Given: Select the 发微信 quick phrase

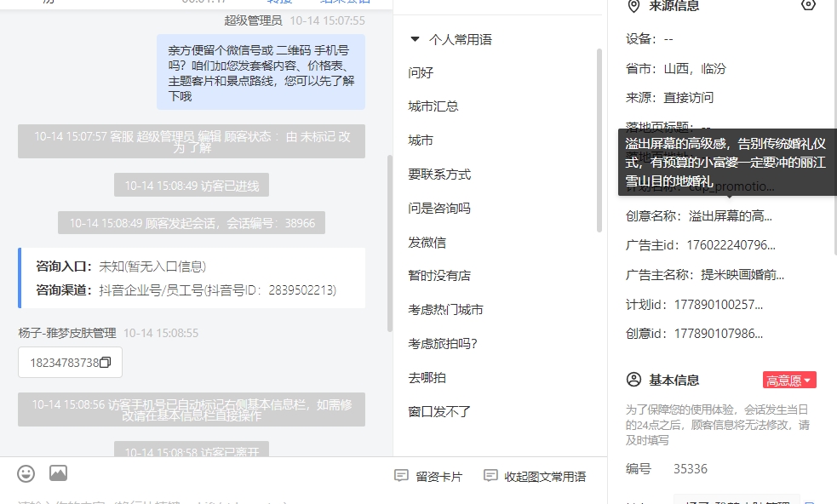Looking at the screenshot, I should pyautogui.click(x=427, y=243).
